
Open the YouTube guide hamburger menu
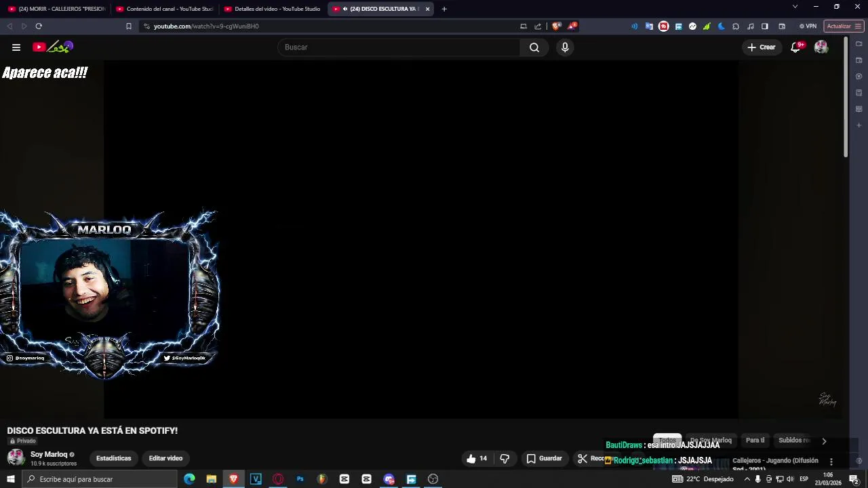click(x=16, y=47)
